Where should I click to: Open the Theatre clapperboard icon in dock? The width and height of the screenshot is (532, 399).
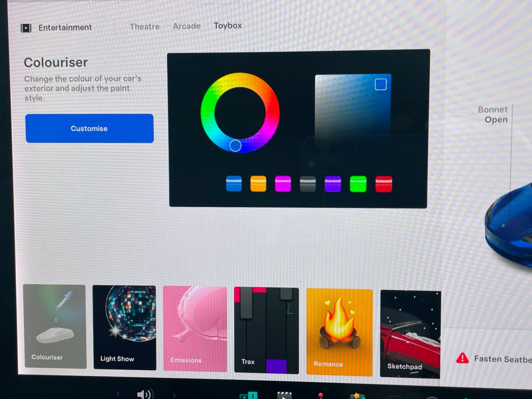tap(284, 395)
